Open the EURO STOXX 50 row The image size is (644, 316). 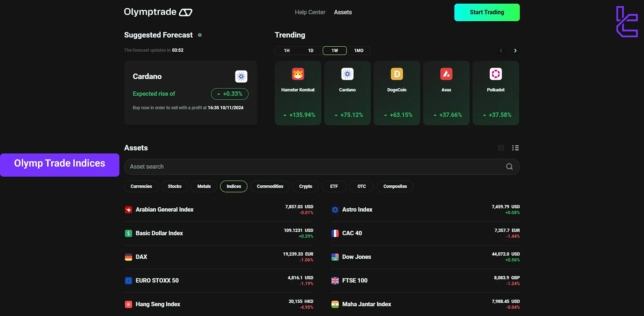[x=219, y=281]
